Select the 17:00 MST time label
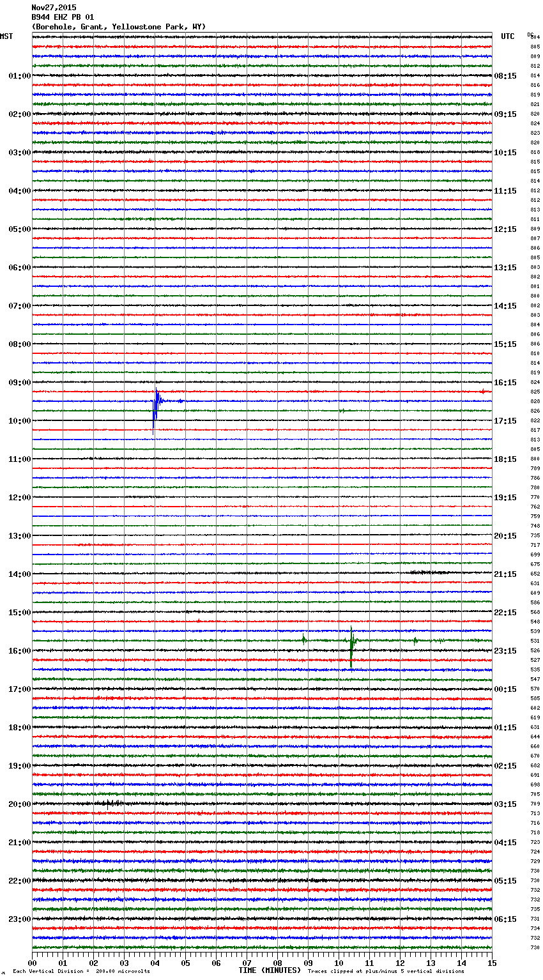The image size is (543, 980). click(x=20, y=689)
